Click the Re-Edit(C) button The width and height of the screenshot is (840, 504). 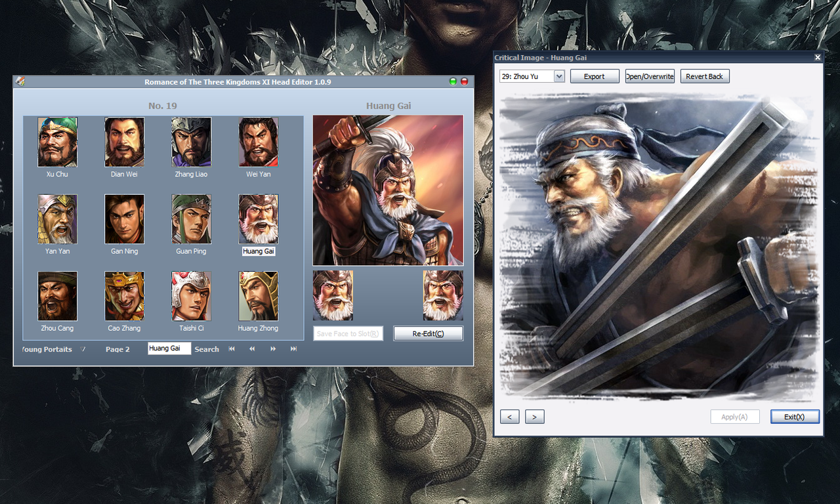pyautogui.click(x=428, y=333)
